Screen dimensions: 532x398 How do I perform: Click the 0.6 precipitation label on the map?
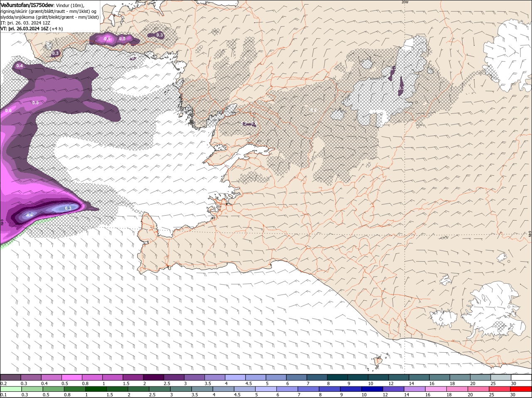pos(8,111)
